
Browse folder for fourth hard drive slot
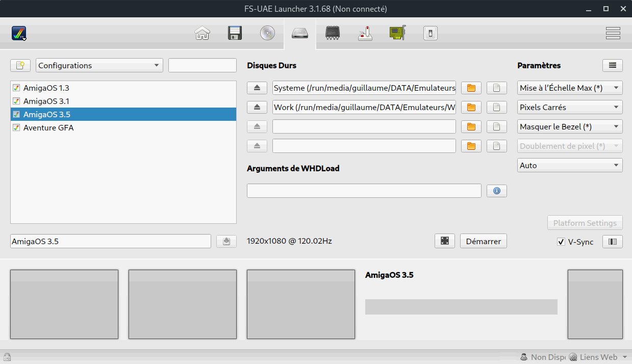click(471, 146)
